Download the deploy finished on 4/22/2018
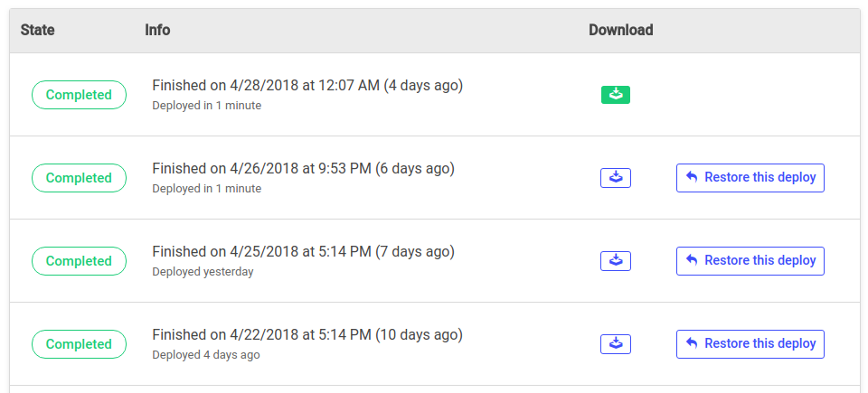 (x=616, y=344)
